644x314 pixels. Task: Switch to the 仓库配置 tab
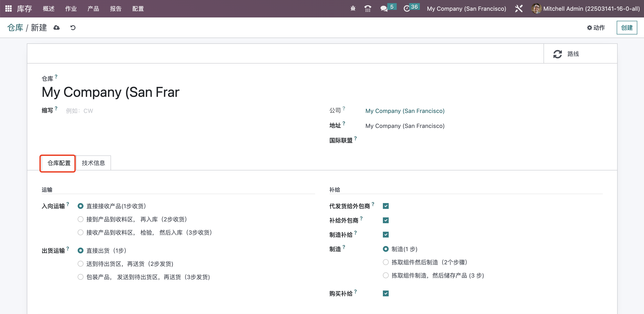59,163
